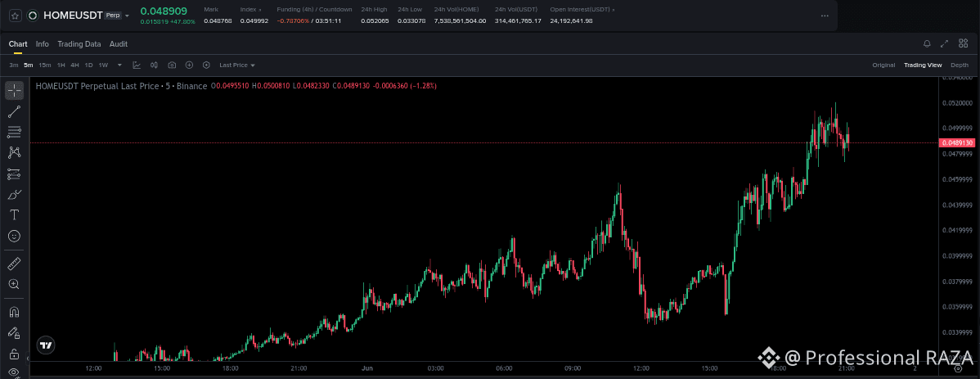This screenshot has height=379, width=980.
Task: Click the circled plus add icon
Action: tap(190, 65)
